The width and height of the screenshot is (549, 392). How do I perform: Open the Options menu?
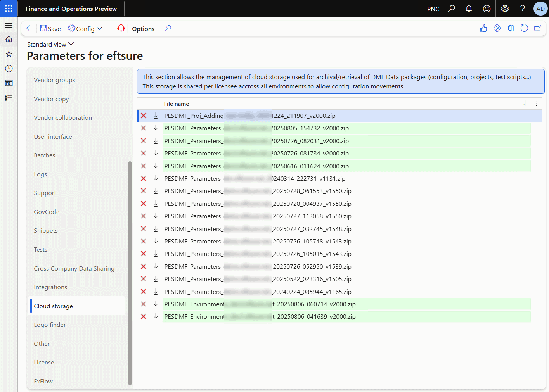[x=143, y=29]
